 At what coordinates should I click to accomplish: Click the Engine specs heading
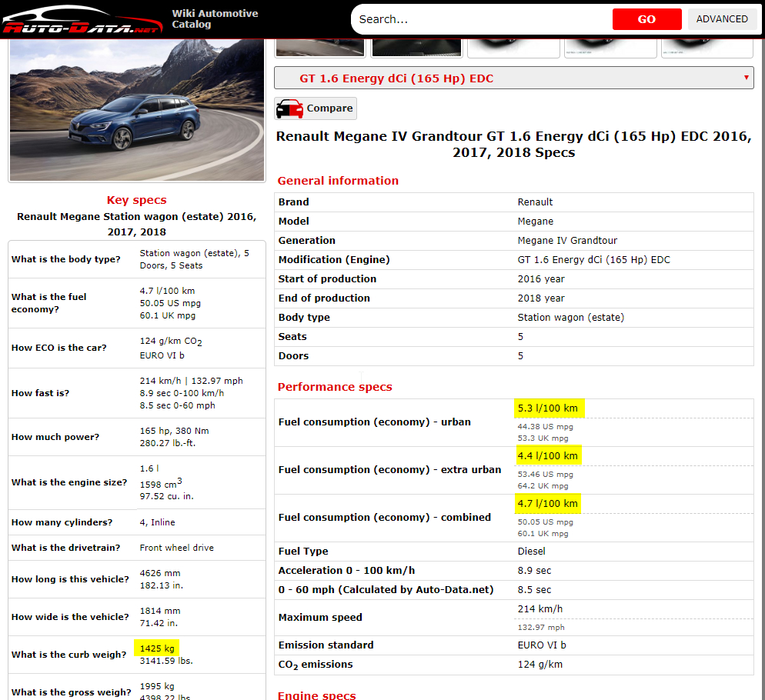[x=316, y=695]
